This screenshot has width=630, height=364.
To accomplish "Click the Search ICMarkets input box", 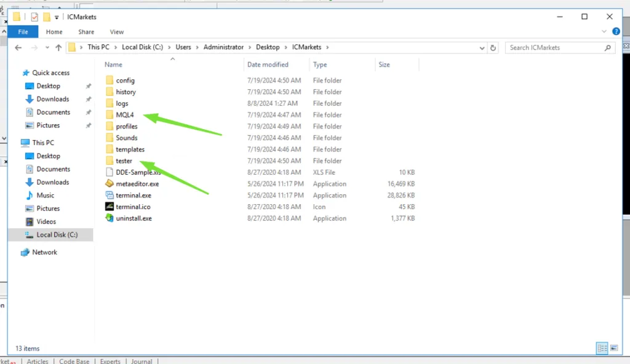I will coord(554,47).
